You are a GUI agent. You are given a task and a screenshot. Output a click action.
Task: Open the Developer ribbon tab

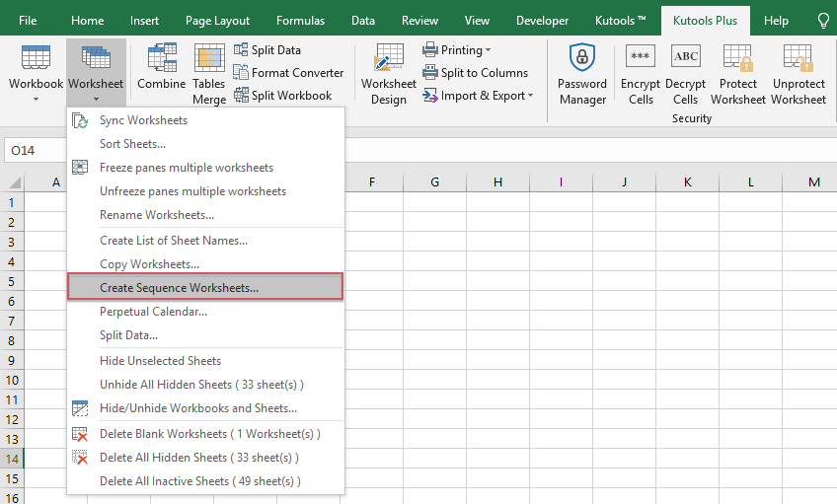tap(542, 21)
